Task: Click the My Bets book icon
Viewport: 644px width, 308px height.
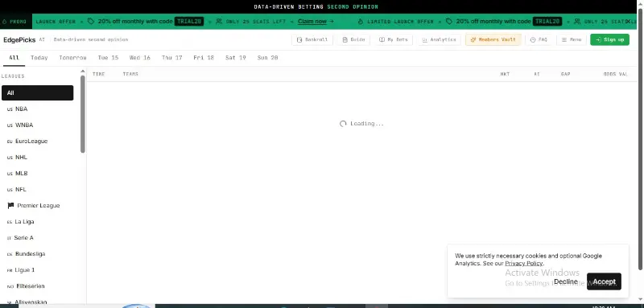Action: (x=382, y=39)
